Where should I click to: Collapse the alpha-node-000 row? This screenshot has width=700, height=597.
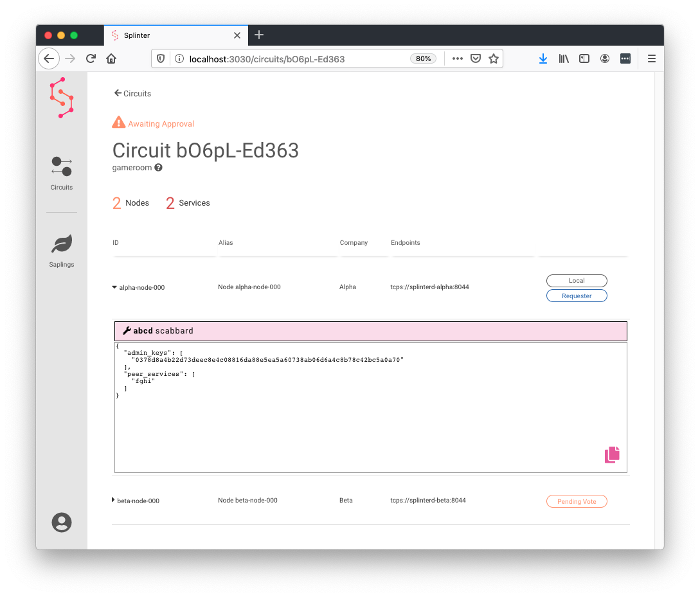click(114, 287)
